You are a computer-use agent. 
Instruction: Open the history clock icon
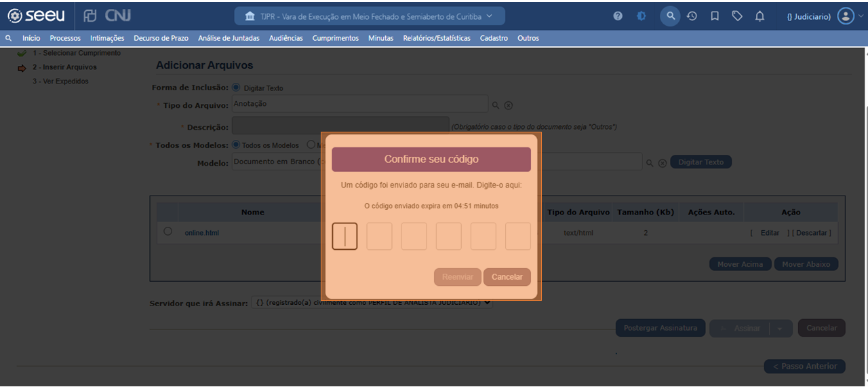[x=692, y=16]
